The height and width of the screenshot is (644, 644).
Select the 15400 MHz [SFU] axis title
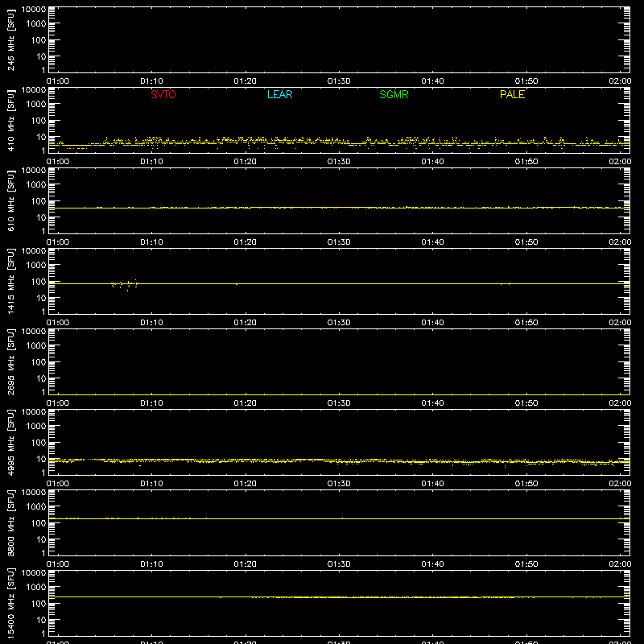pos(10,603)
